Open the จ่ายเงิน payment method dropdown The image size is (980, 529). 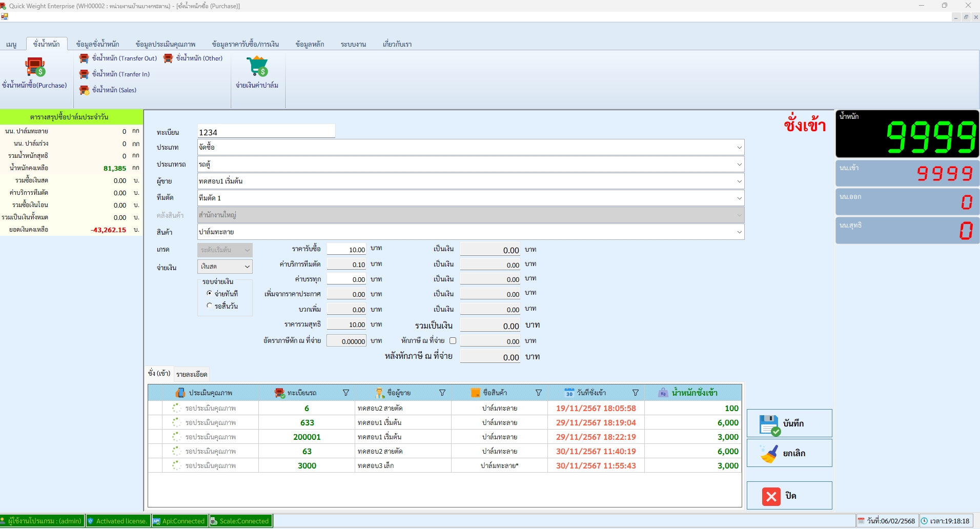225,267
